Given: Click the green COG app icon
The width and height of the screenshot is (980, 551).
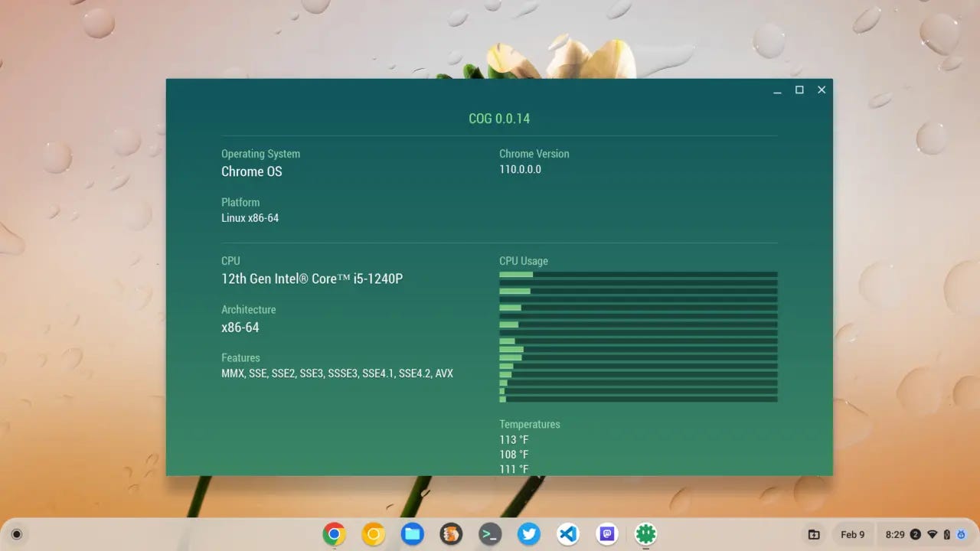Looking at the screenshot, I should coord(646,534).
